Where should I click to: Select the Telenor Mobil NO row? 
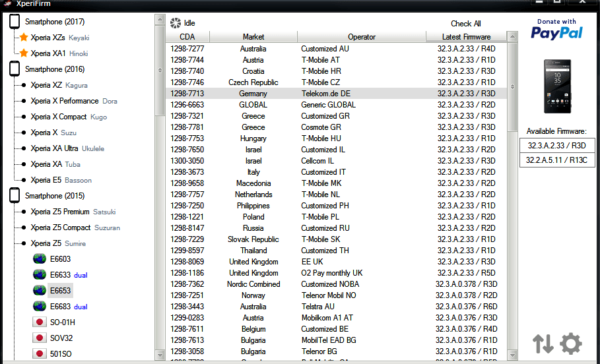click(x=337, y=295)
